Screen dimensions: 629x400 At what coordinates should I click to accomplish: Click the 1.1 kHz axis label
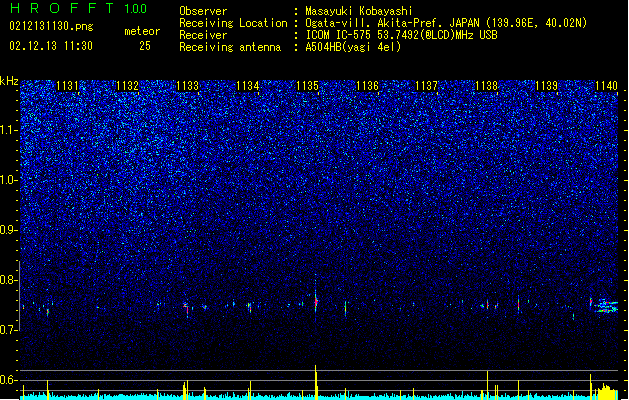(9, 130)
